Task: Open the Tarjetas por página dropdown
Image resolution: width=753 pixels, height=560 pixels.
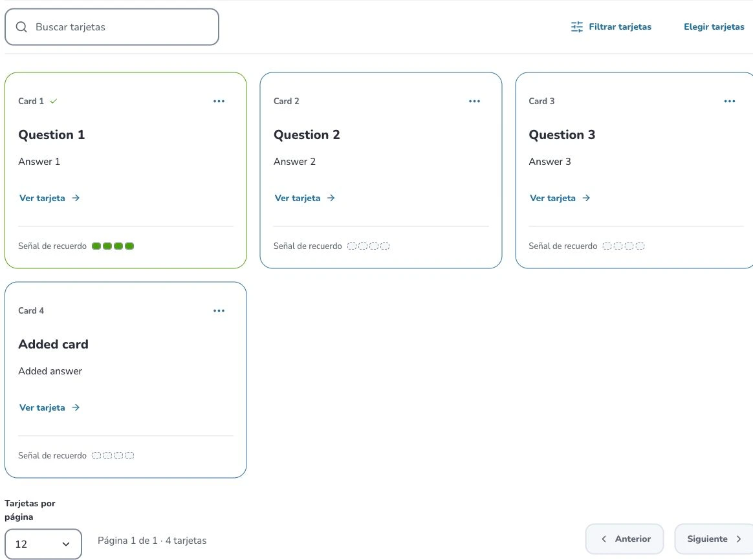Action: coord(43,544)
